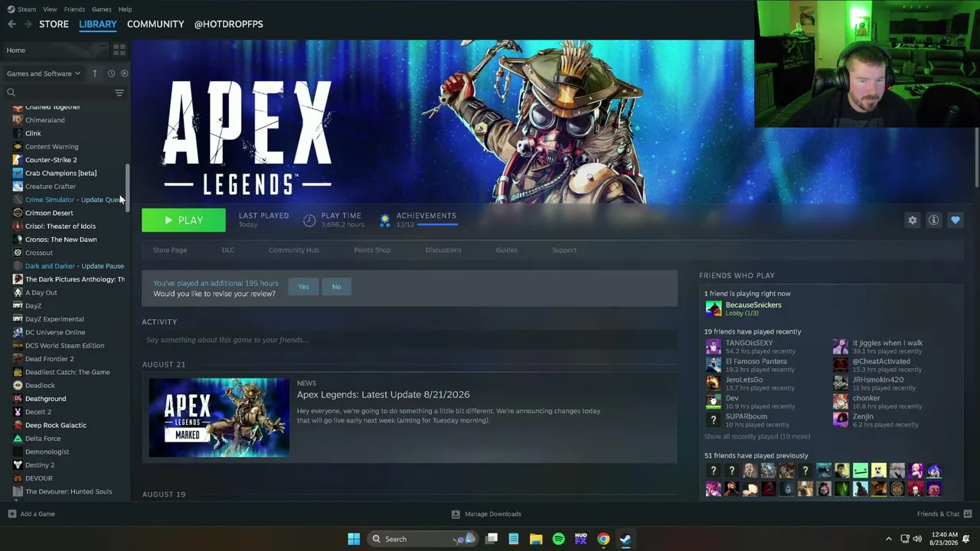Screen dimensions: 980x551
Task: Open Google Chrome from the taskbar
Action: pos(603,539)
